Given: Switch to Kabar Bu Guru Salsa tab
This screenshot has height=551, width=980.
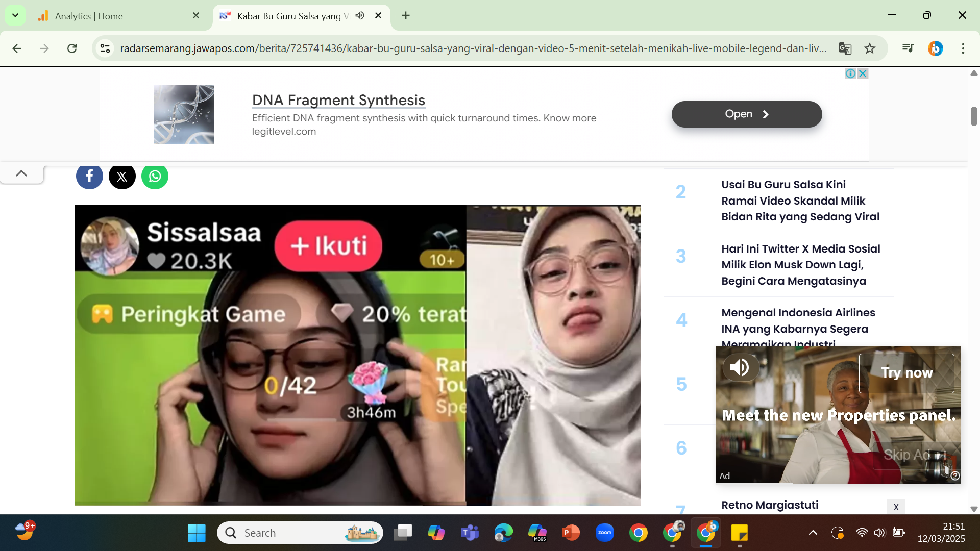Looking at the screenshot, I should click(x=301, y=16).
